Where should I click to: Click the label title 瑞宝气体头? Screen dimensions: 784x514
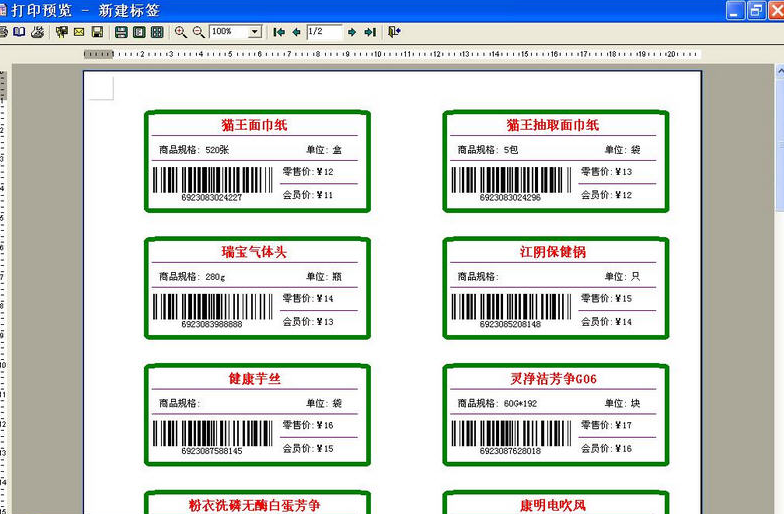254,252
